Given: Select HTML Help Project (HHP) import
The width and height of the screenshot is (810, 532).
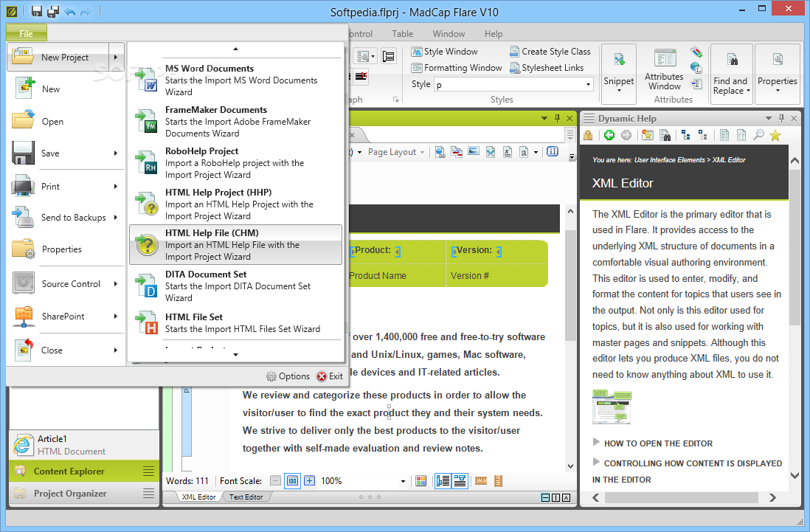Looking at the screenshot, I should (235, 204).
